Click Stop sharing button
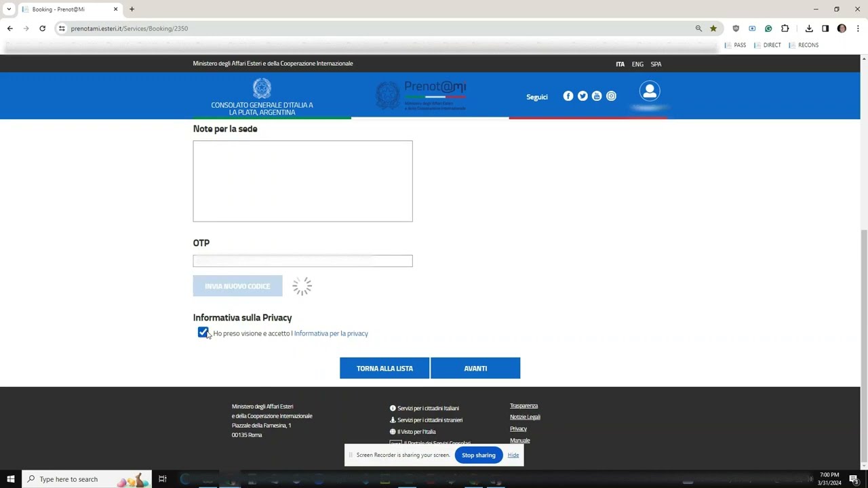This screenshot has height=488, width=868. coord(479,455)
